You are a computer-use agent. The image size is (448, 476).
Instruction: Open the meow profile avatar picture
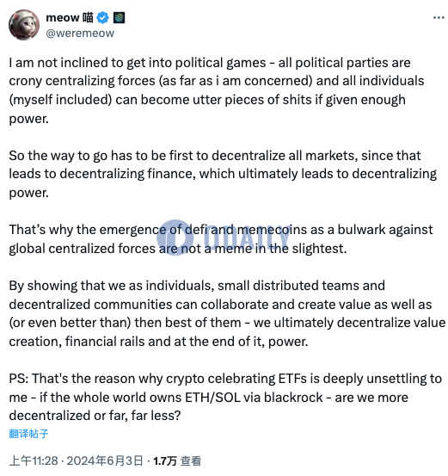(24, 25)
